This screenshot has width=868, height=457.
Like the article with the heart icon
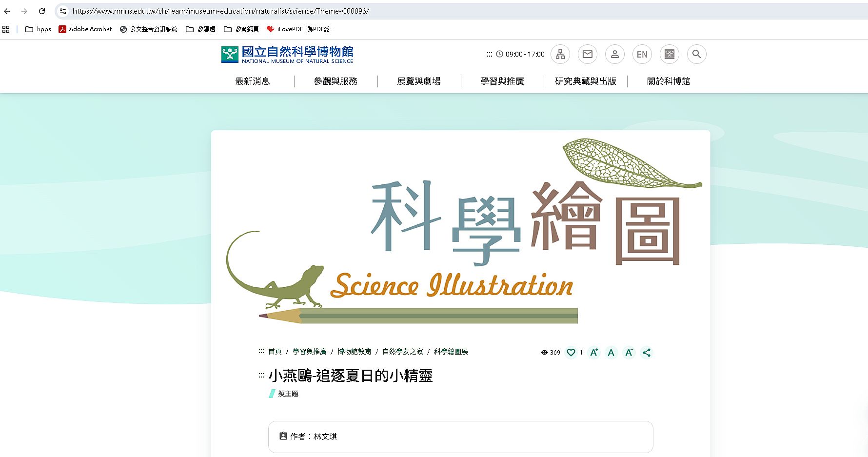tap(571, 353)
